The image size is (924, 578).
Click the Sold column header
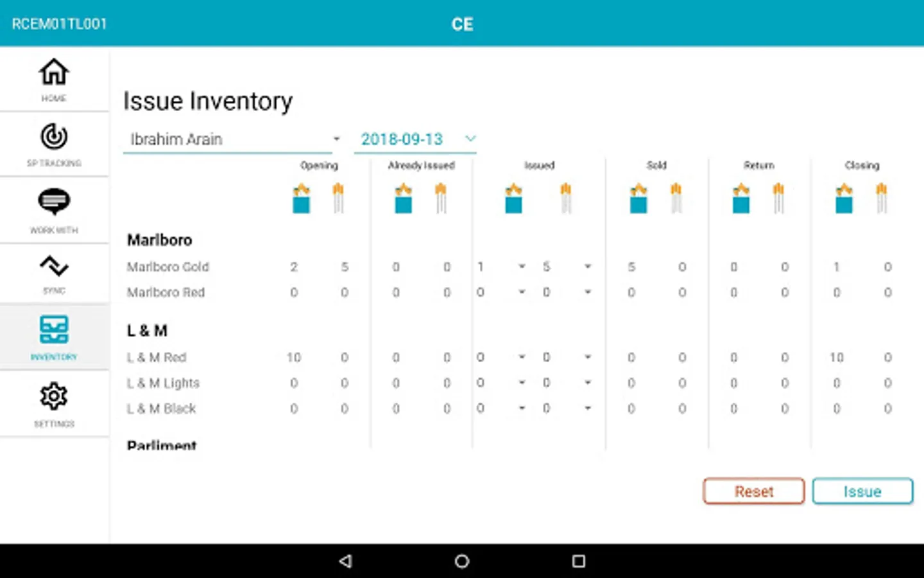656,165
